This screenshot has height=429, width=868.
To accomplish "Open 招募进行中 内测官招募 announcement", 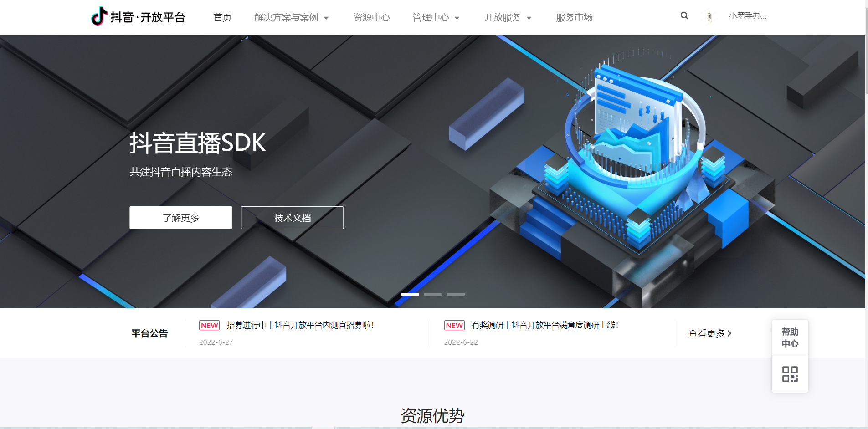I will [300, 325].
